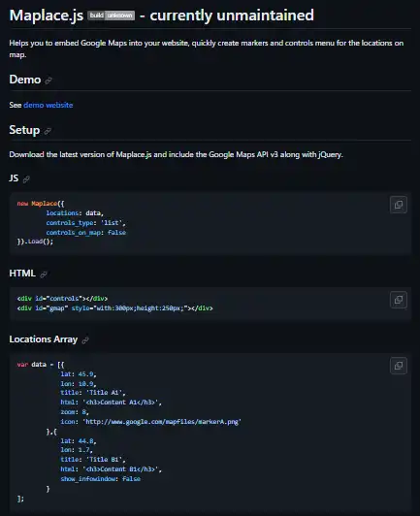
Task: Click the Maplace.js title heading
Action: coord(47,16)
